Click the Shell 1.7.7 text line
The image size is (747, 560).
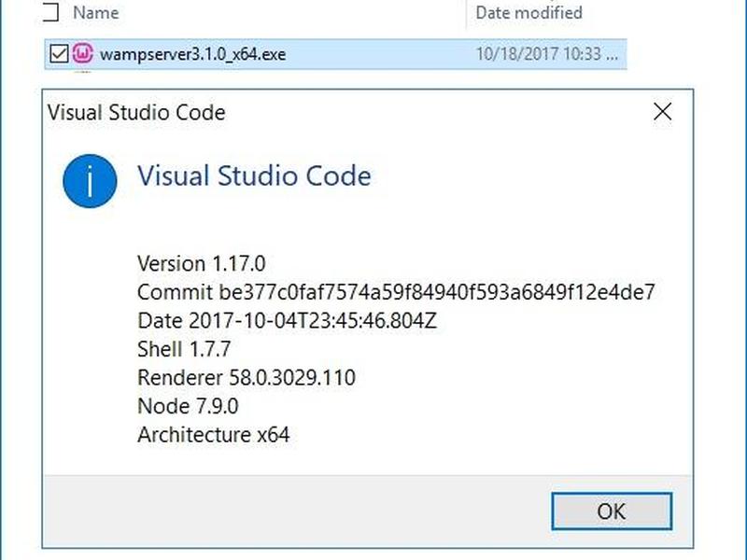pos(184,349)
